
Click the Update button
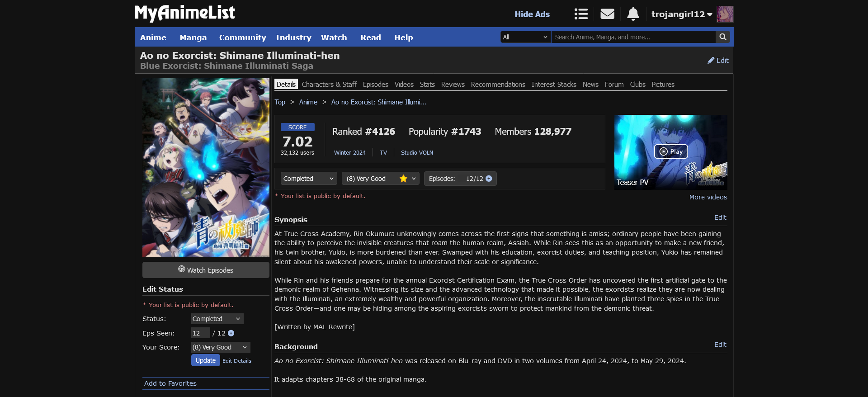(205, 360)
